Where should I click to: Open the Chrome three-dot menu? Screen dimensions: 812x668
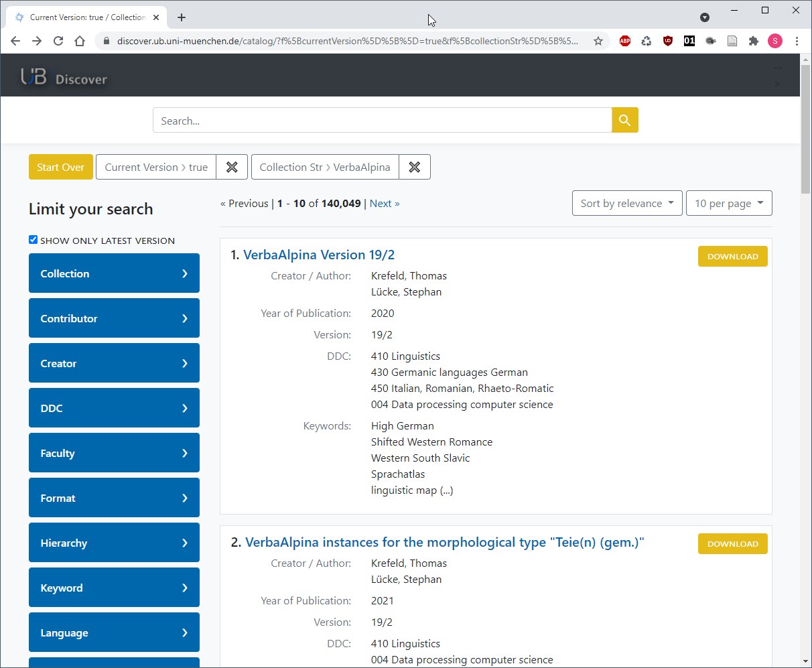pos(797,41)
